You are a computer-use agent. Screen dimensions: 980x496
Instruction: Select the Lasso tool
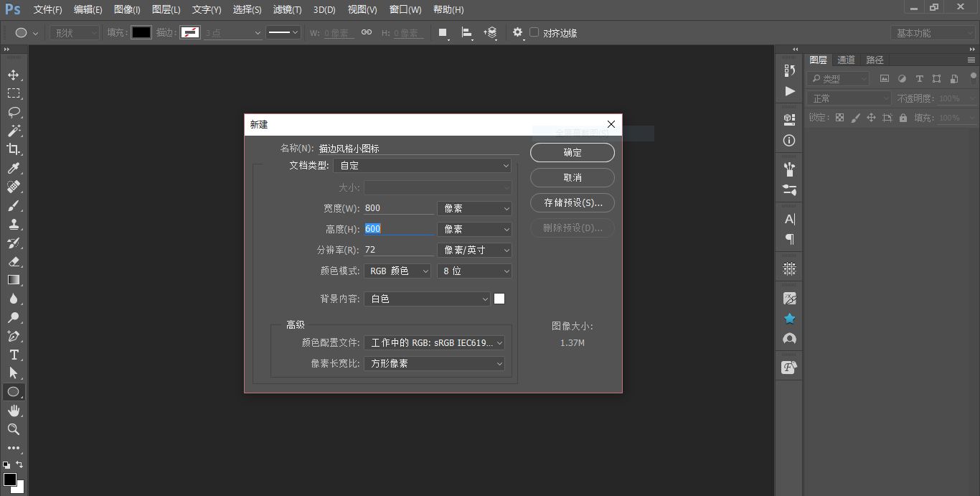pyautogui.click(x=14, y=112)
